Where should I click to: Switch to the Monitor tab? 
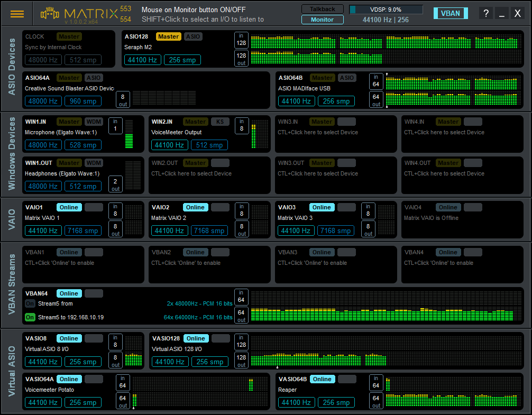coord(323,20)
